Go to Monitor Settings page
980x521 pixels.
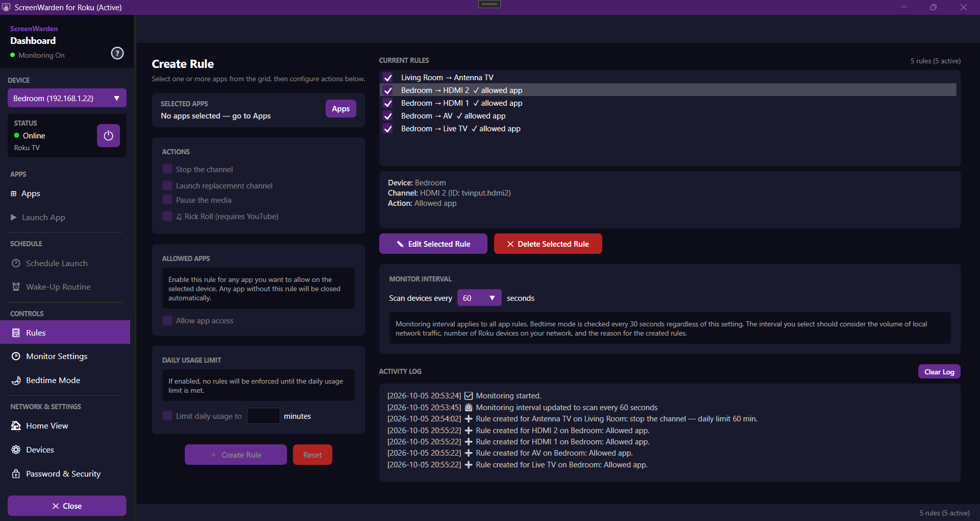coord(57,356)
